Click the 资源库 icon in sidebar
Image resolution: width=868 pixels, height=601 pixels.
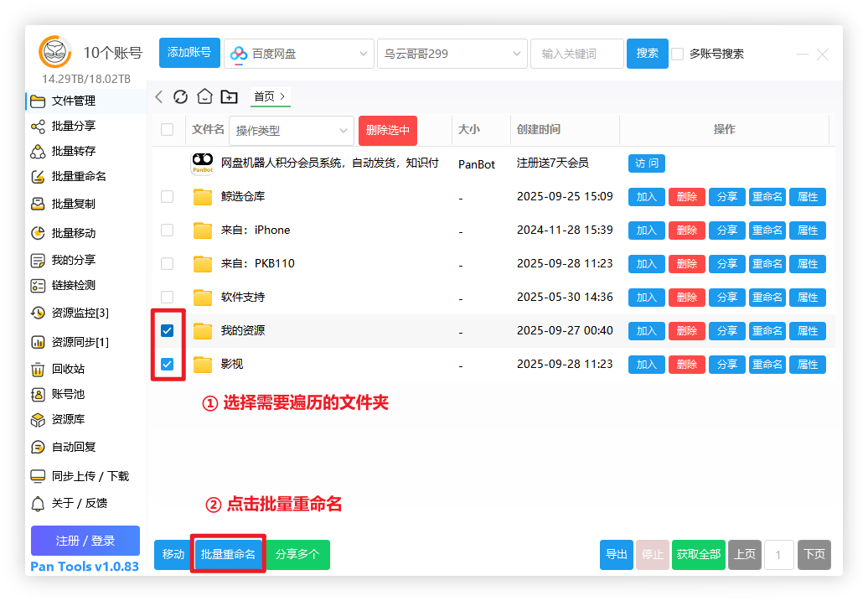coord(38,419)
